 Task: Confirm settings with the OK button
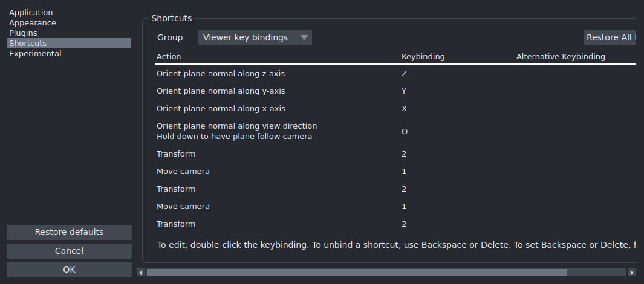click(69, 269)
